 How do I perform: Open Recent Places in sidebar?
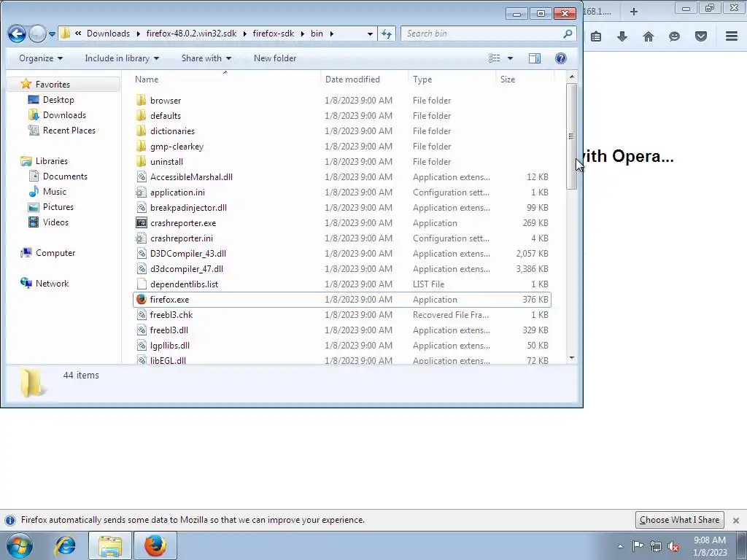(x=69, y=130)
